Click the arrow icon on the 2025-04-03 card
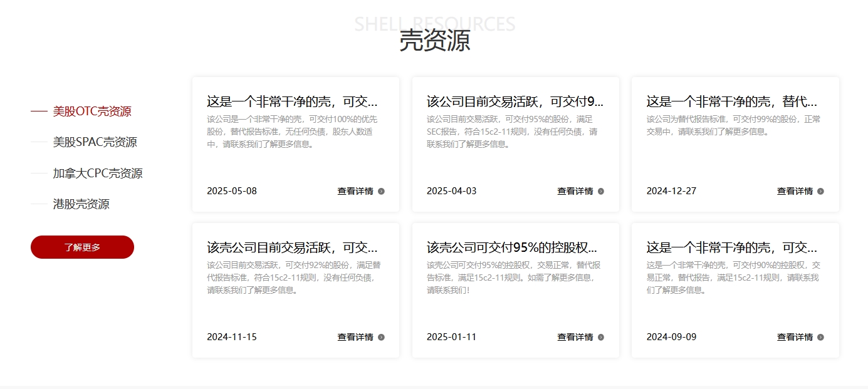 [x=601, y=192]
